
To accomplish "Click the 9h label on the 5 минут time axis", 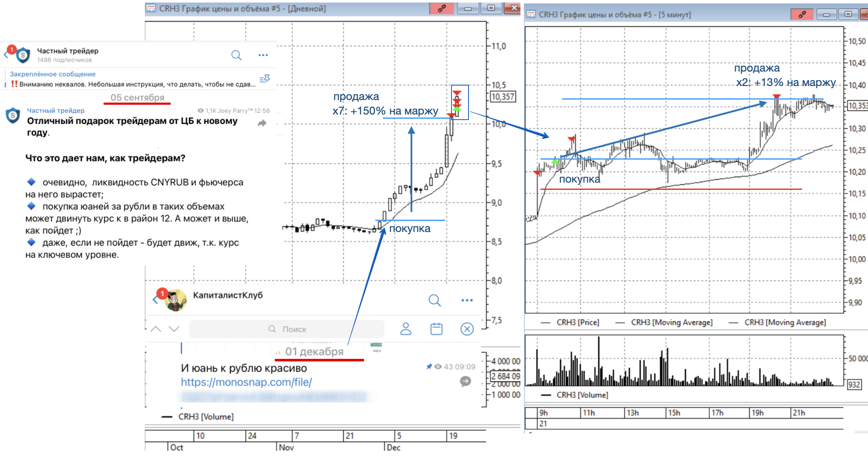I will click(544, 412).
